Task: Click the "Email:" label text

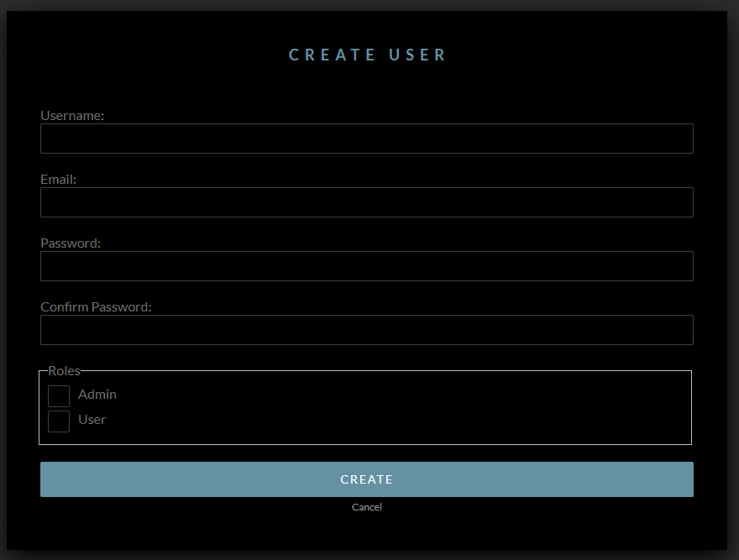Action: (58, 180)
